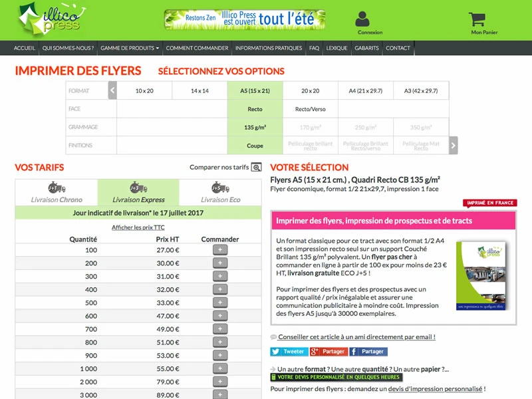Screen dimensions: 532x399
Task: Add quantity 600 with its plus button
Action: click(x=220, y=316)
